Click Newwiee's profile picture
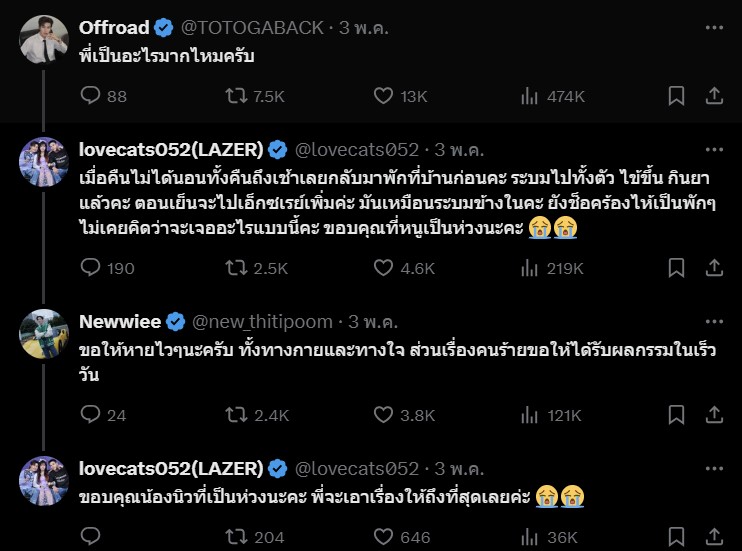The width and height of the screenshot is (742, 551). 44,334
